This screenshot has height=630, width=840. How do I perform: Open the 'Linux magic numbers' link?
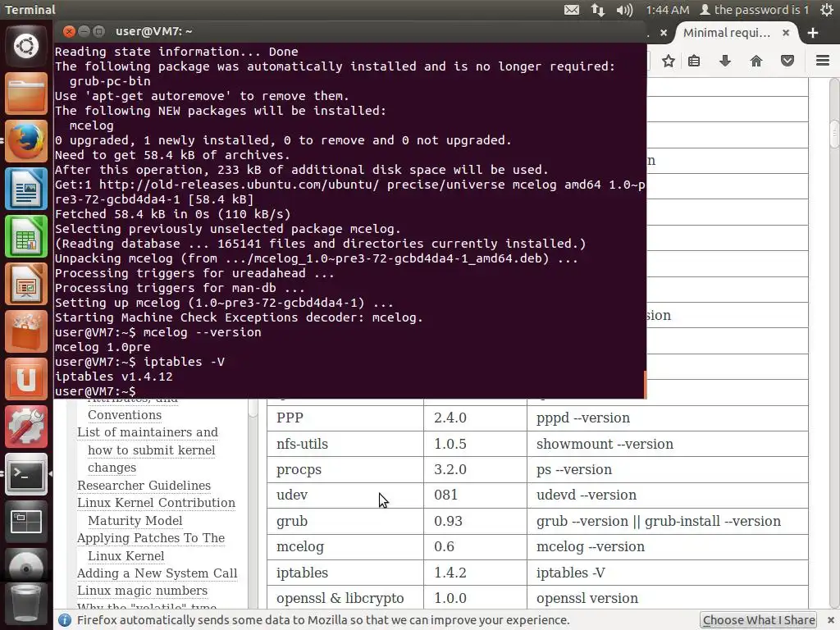coord(142,591)
